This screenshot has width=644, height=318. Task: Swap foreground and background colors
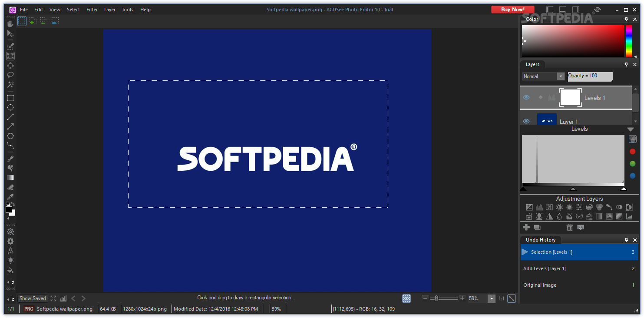point(13,204)
